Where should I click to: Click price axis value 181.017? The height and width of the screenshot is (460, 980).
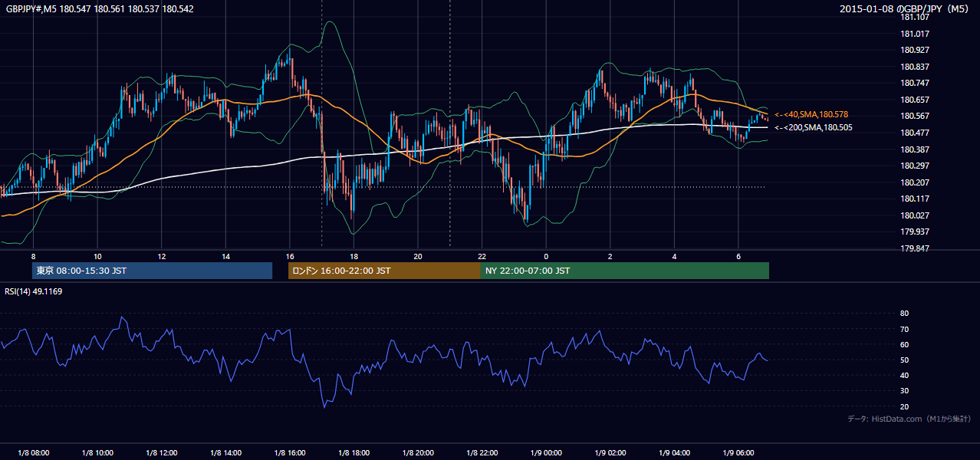click(915, 34)
